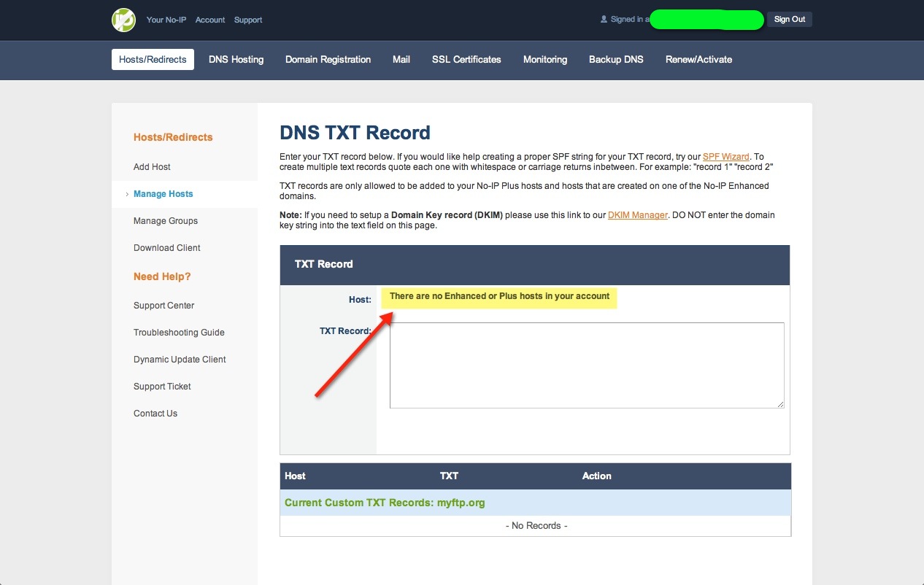
Task: Click the 'TXT Record' panel header
Action: [x=535, y=265]
